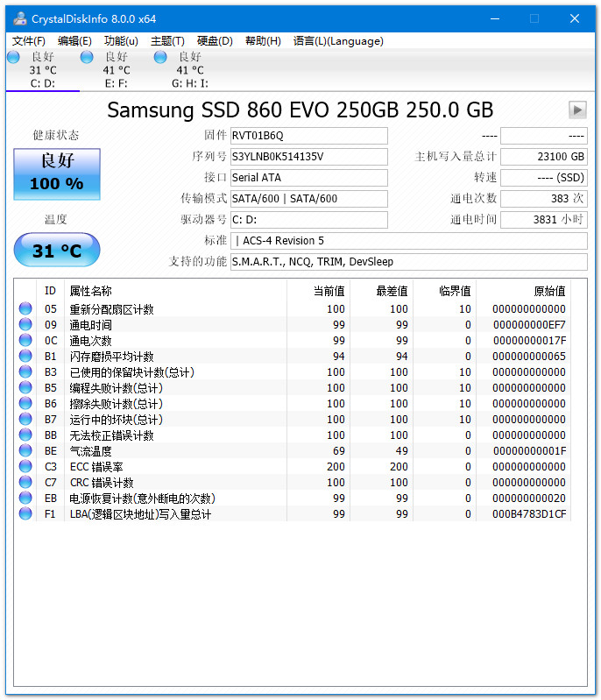The height and width of the screenshot is (700, 601).
Task: Select the CRC 错误计数 row
Action: (294, 483)
